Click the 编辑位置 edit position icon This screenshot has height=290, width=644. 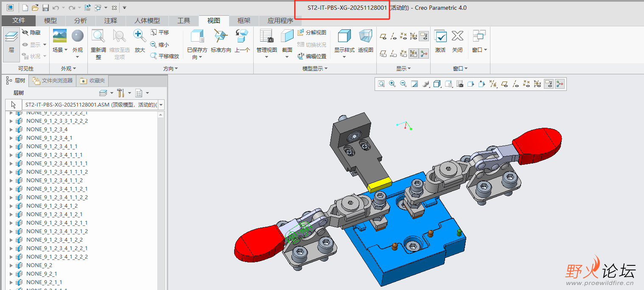coord(312,56)
